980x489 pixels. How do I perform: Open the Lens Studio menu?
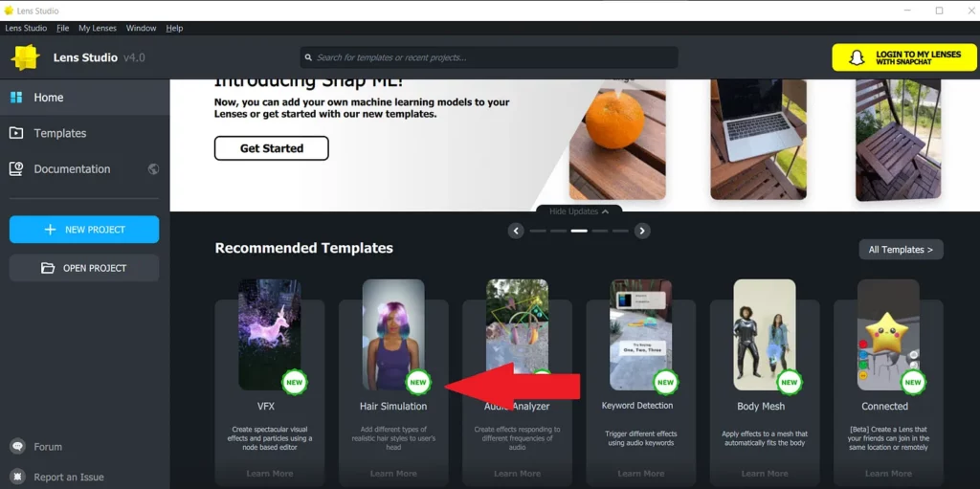[26, 28]
